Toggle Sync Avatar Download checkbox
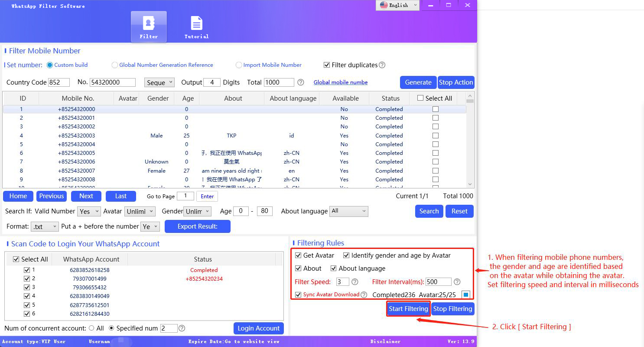 [x=298, y=295]
